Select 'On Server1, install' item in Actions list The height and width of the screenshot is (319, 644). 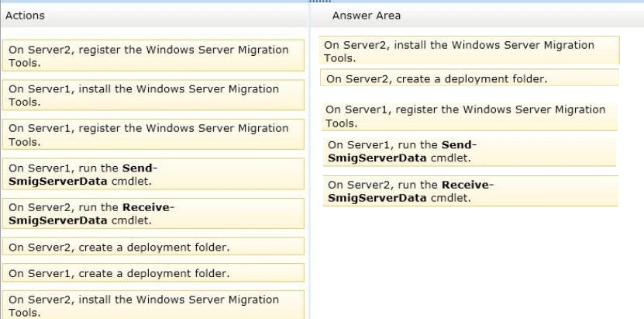pos(153,95)
